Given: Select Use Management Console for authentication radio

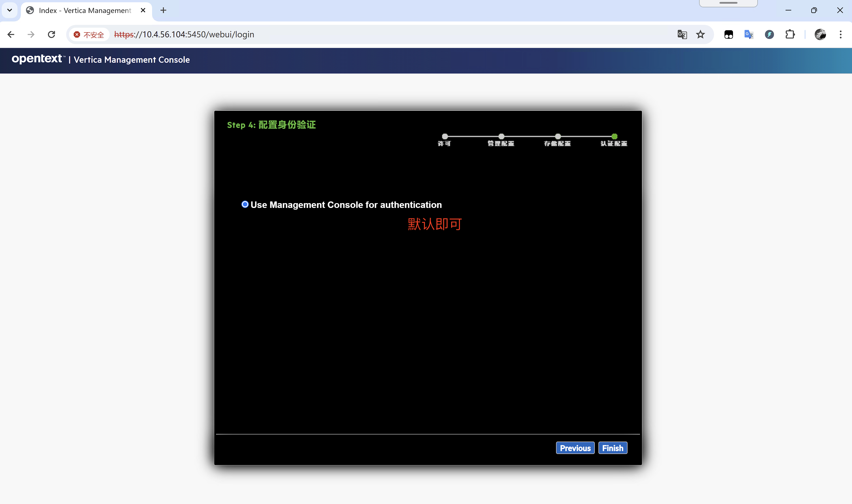Looking at the screenshot, I should click(245, 205).
